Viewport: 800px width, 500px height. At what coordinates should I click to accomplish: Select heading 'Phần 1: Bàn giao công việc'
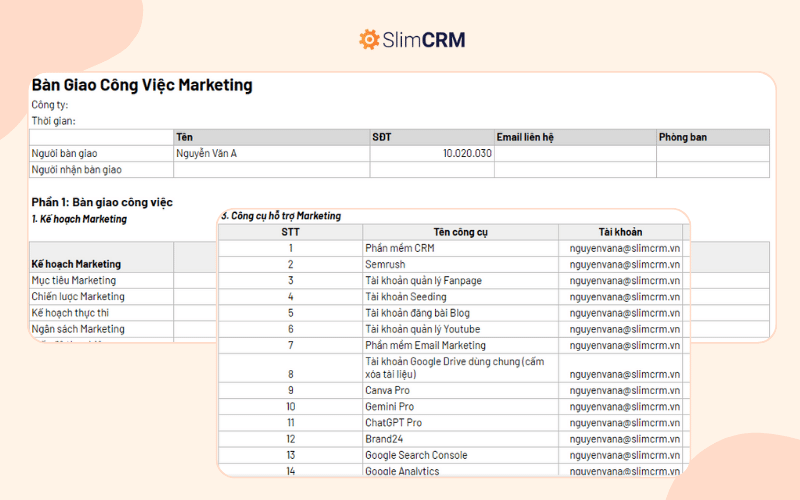click(x=102, y=202)
